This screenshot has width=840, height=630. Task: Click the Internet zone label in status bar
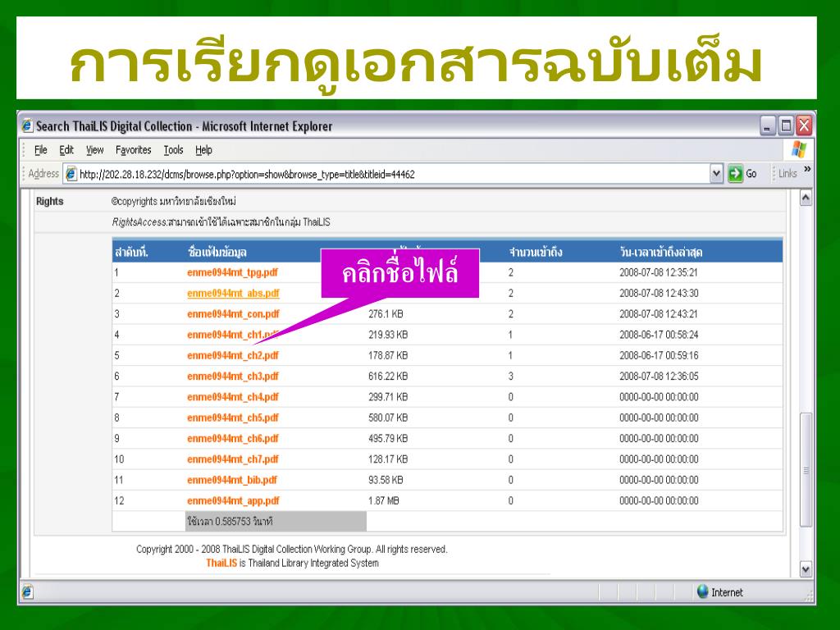coord(727,592)
